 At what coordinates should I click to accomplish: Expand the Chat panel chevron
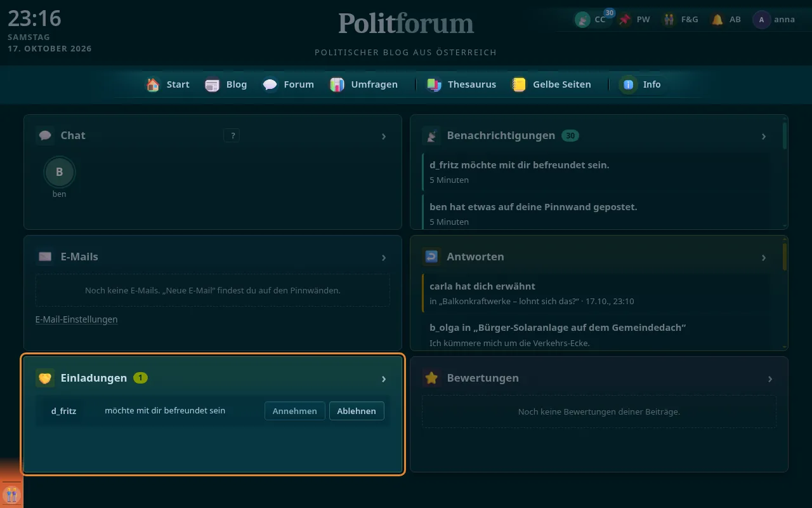[384, 136]
